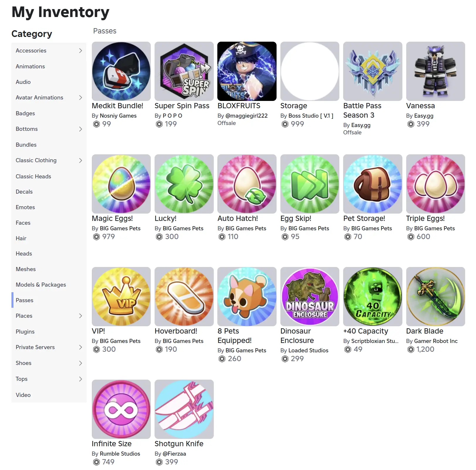This screenshot has width=476, height=470.
Task: Click the Super Spin Pass icon
Action: pos(184,71)
